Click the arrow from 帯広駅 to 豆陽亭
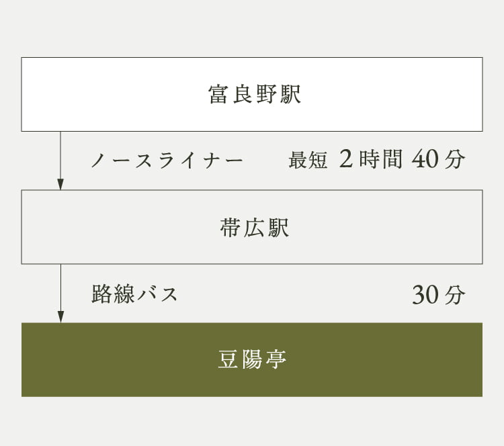This screenshot has width=504, height=446. point(60,294)
